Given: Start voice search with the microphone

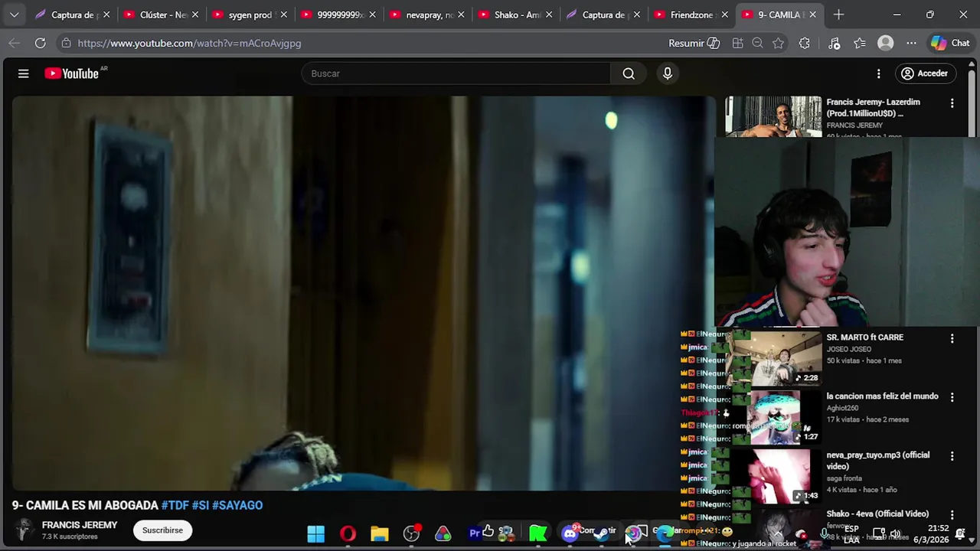Looking at the screenshot, I should [668, 73].
